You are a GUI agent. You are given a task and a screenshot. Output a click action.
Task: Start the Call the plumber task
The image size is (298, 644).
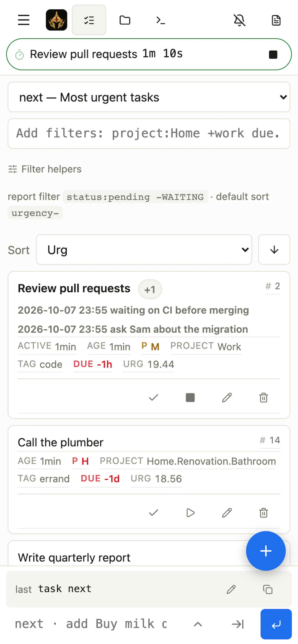[190, 513]
